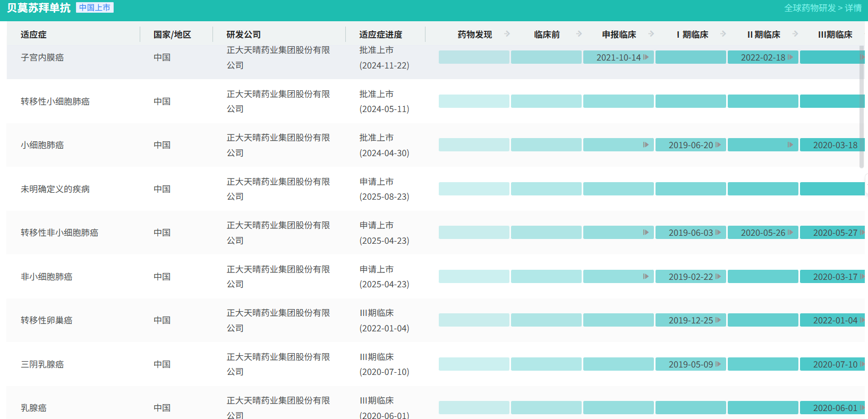
Task: Open the 全球药物研发 breadcrumb link
Action: click(810, 8)
